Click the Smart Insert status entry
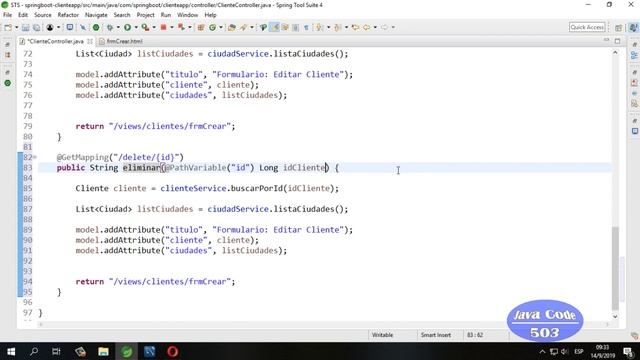 pos(436,335)
